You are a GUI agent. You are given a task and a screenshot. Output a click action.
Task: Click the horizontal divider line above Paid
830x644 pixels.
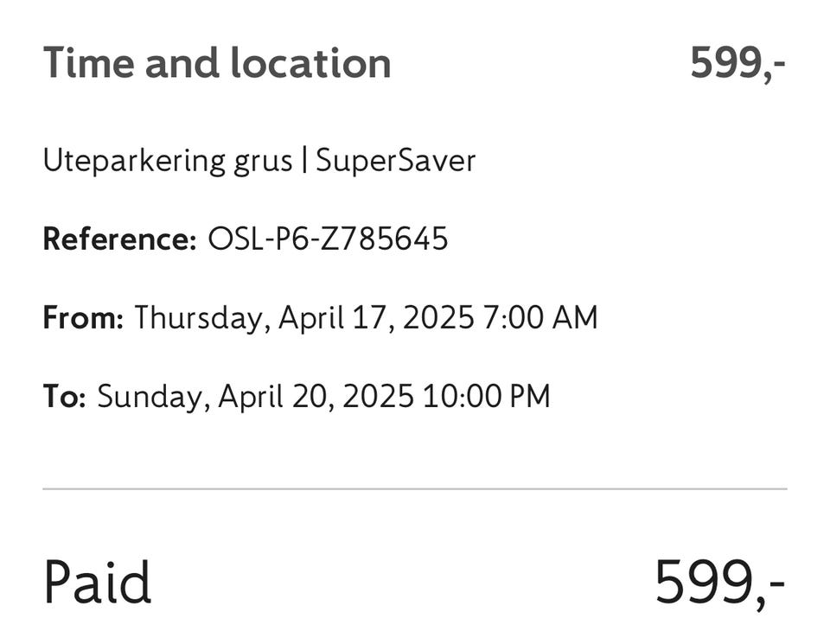(x=415, y=489)
